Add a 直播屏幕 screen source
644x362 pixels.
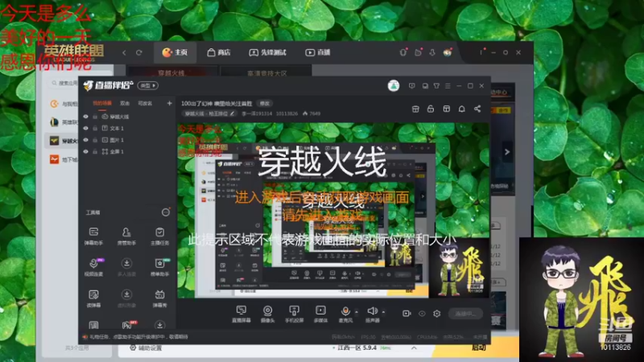[241, 314]
